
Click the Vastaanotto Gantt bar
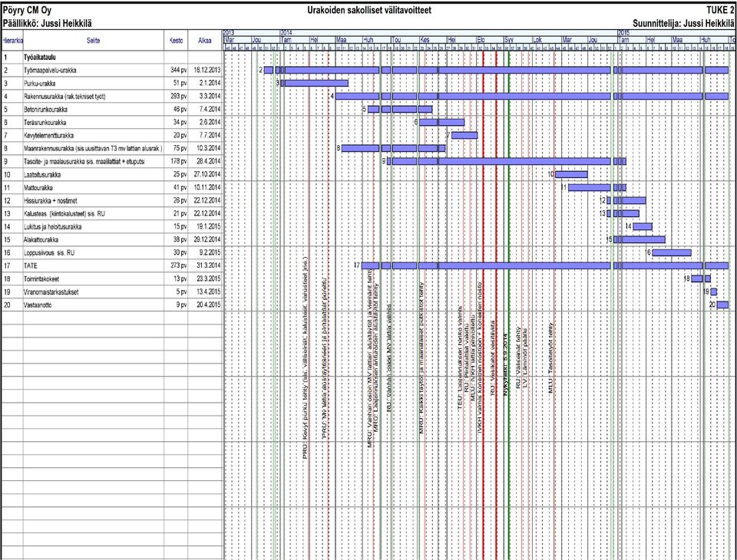click(x=722, y=305)
